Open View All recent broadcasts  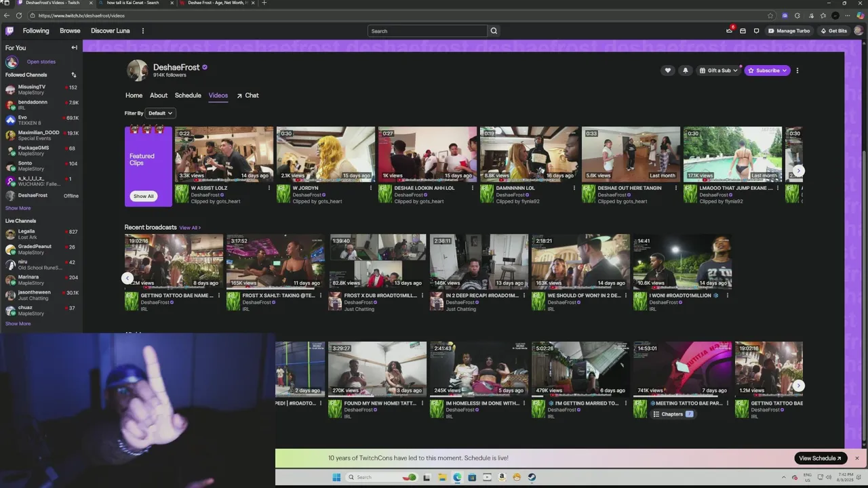coord(190,228)
